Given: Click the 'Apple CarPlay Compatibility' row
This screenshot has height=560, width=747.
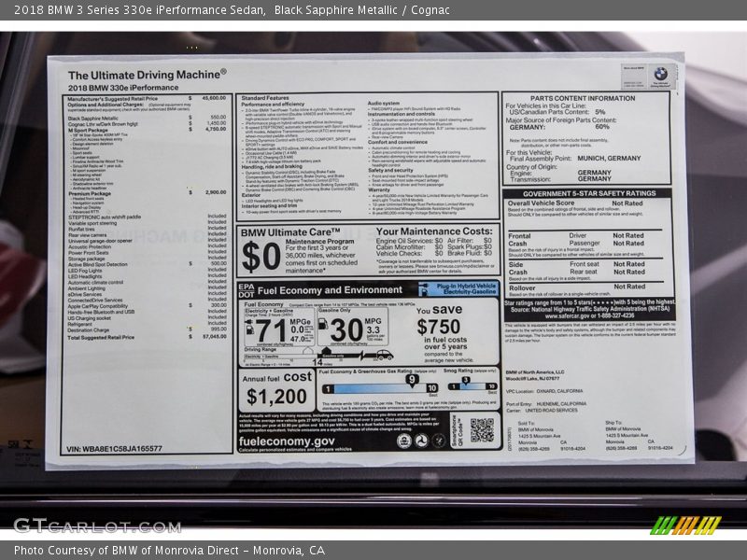Looking at the screenshot, I should tap(147, 306).
